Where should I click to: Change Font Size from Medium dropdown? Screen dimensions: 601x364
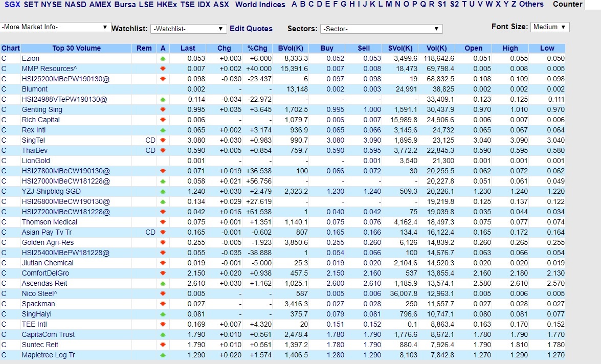pyautogui.click(x=549, y=27)
